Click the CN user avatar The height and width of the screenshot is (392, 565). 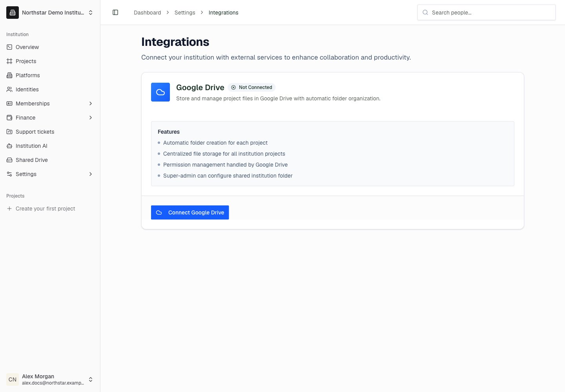click(13, 379)
